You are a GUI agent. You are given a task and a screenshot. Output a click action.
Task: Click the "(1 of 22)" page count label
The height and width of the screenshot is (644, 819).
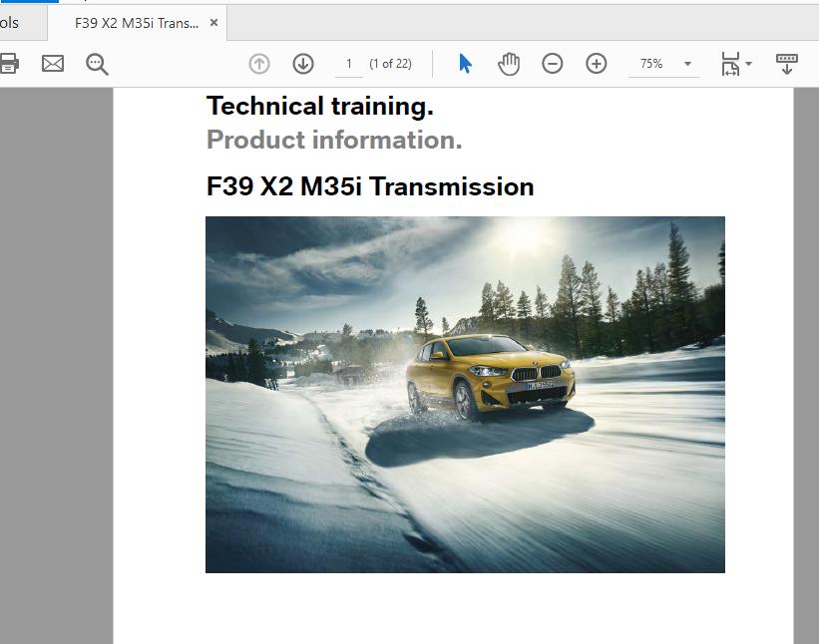point(390,64)
